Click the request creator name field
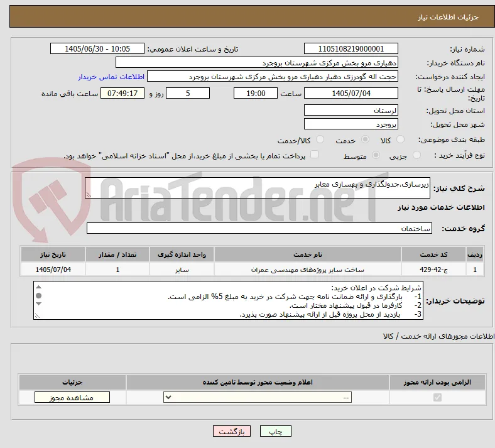Image resolution: width=495 pixels, height=448 pixels. (273, 77)
